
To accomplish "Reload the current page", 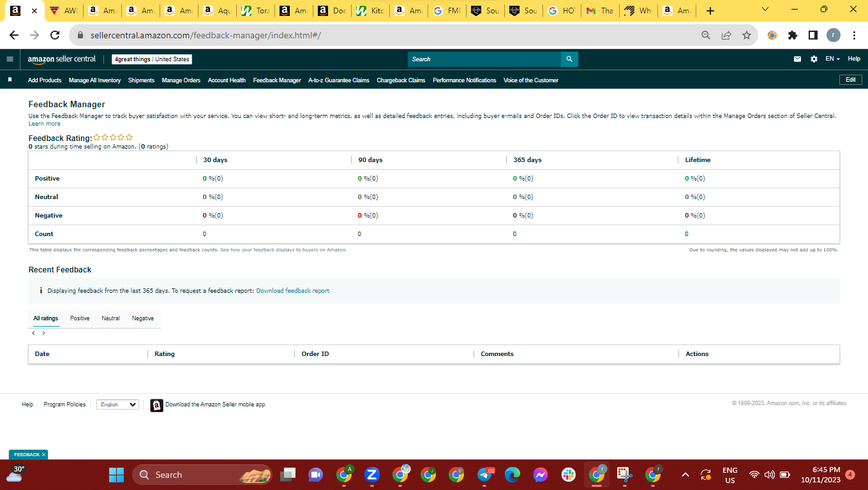I will point(55,35).
